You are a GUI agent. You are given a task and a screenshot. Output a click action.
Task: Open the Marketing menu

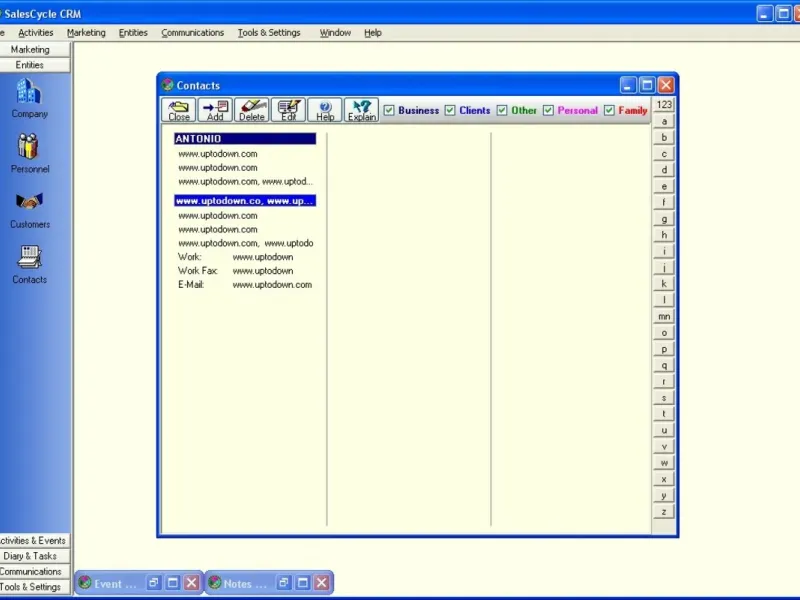[86, 33]
